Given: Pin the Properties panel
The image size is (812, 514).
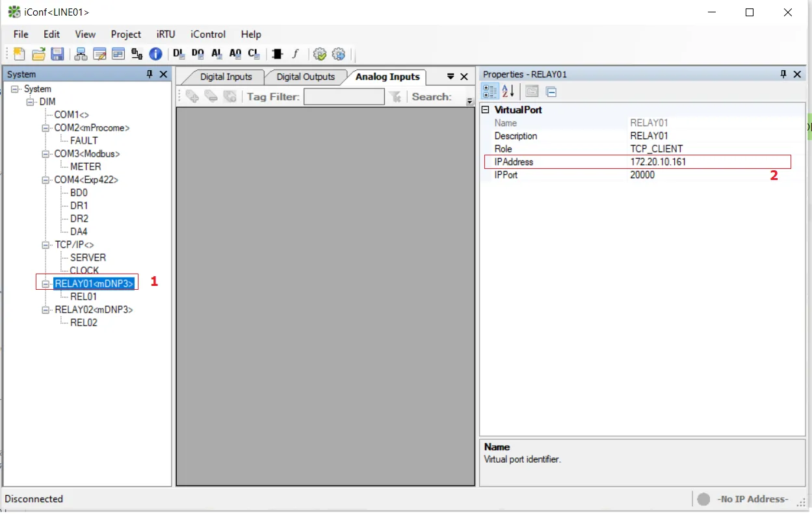Looking at the screenshot, I should tap(784, 75).
